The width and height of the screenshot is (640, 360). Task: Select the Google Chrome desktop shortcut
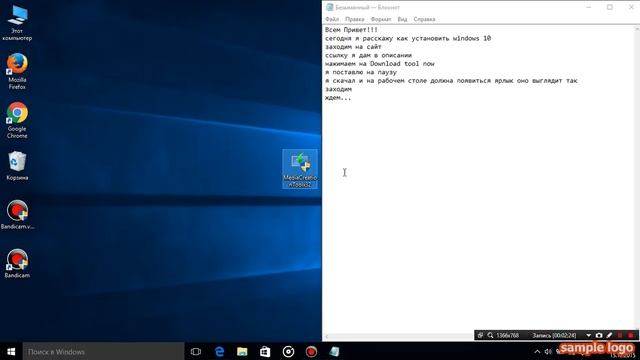pyautogui.click(x=17, y=120)
